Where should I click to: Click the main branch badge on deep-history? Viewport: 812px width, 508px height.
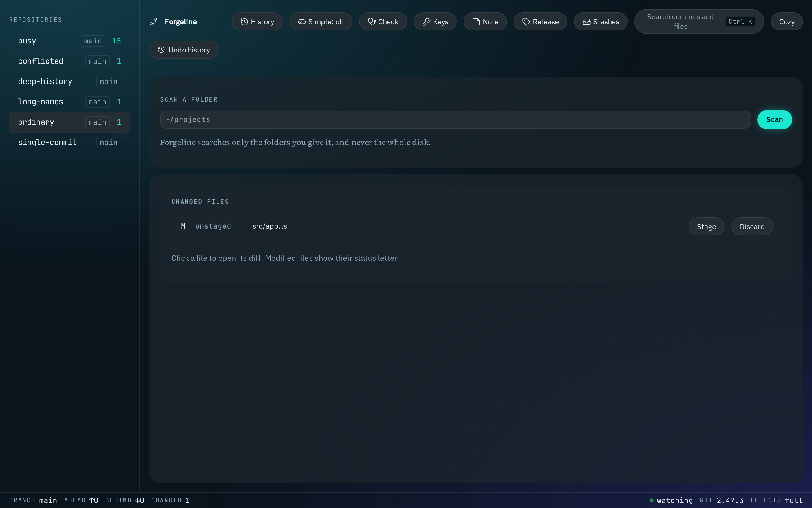(109, 82)
